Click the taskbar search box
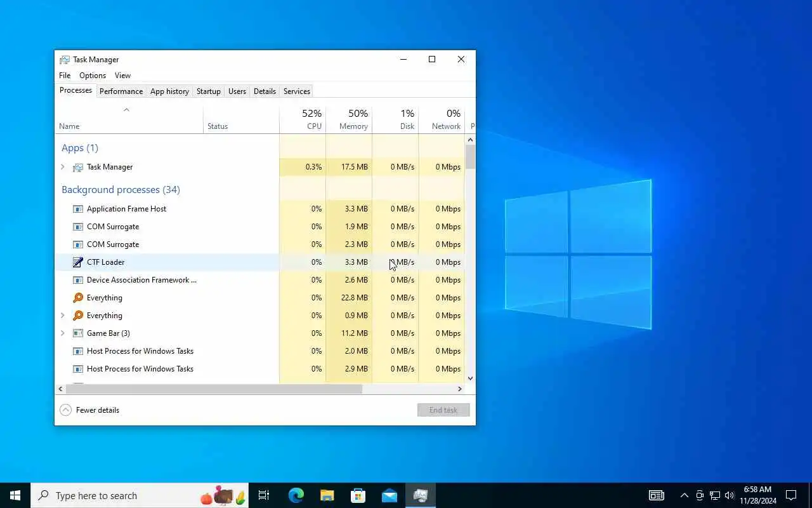Image resolution: width=812 pixels, height=508 pixels. (x=140, y=495)
